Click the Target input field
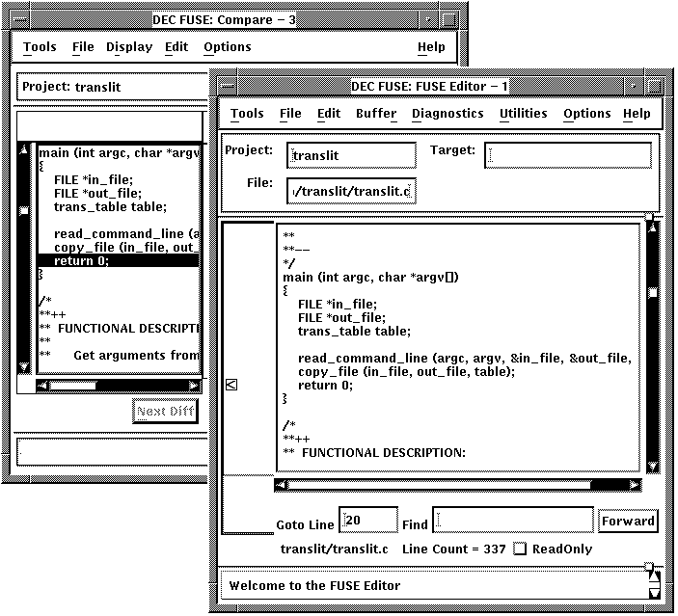This screenshot has height=616, width=678. pyautogui.click(x=567, y=155)
